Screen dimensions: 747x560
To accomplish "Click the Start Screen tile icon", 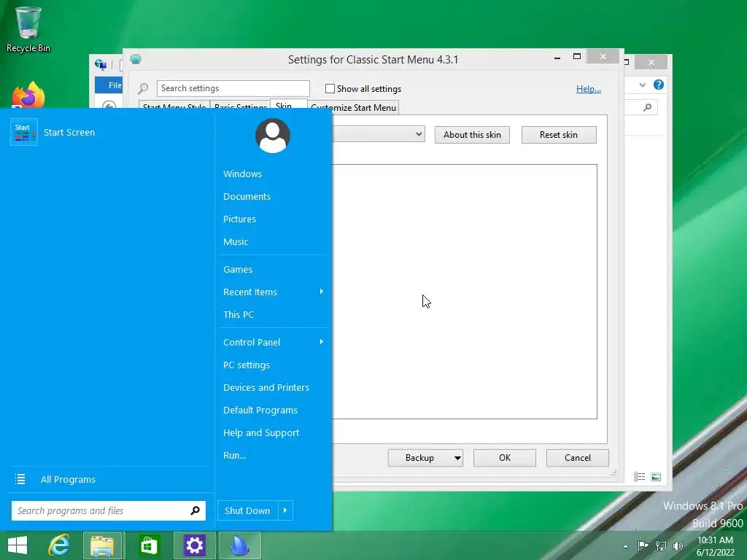I will tap(24, 133).
